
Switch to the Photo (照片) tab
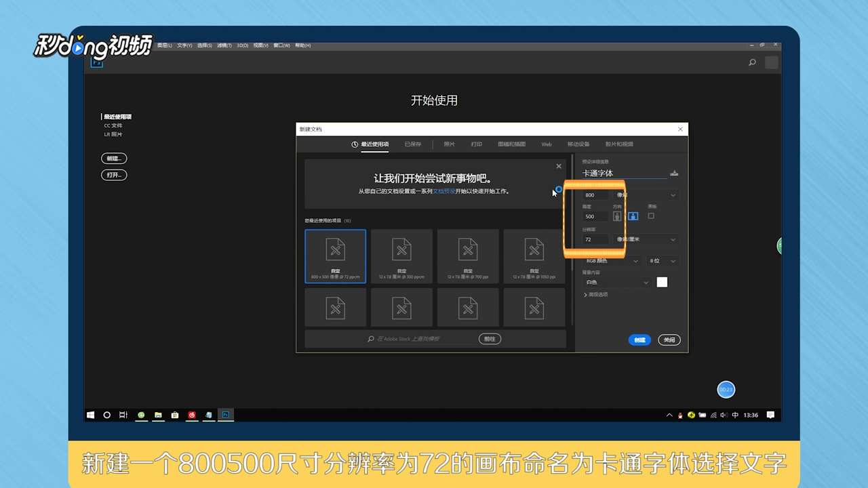450,144
